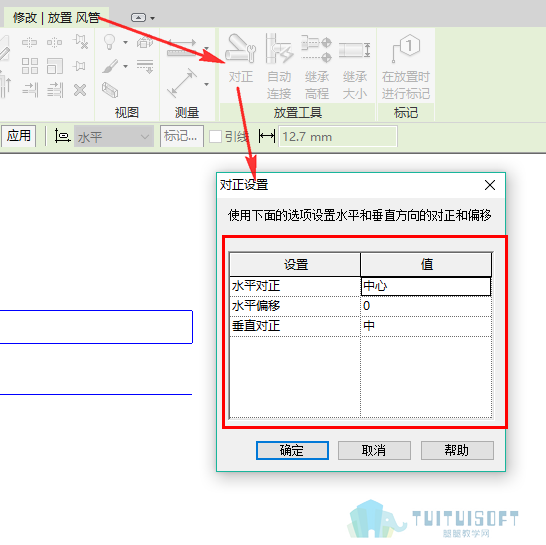Click the 放置工具 panel title

click(x=298, y=112)
